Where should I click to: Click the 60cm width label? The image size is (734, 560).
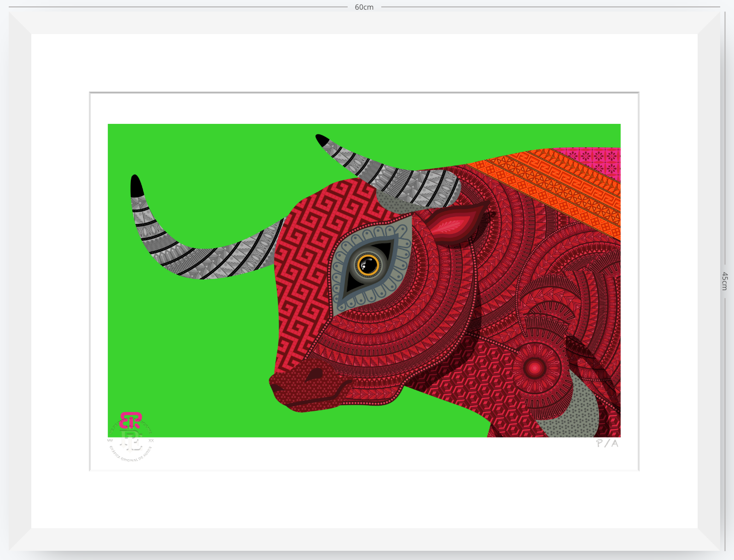pos(364,7)
